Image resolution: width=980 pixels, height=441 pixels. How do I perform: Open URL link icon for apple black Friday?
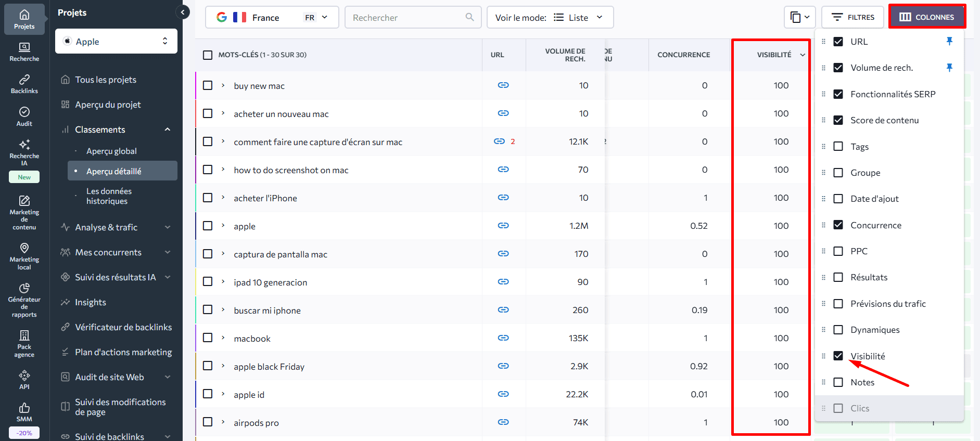503,366
